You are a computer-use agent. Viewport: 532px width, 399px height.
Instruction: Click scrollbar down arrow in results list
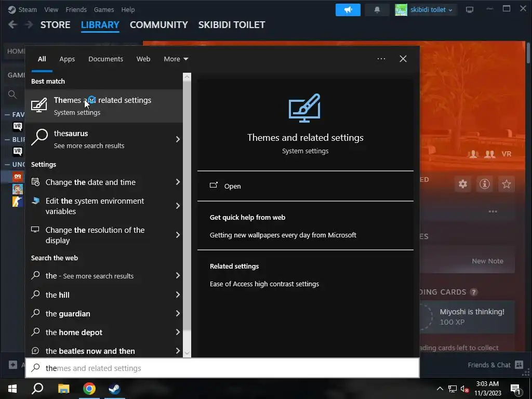click(x=187, y=353)
